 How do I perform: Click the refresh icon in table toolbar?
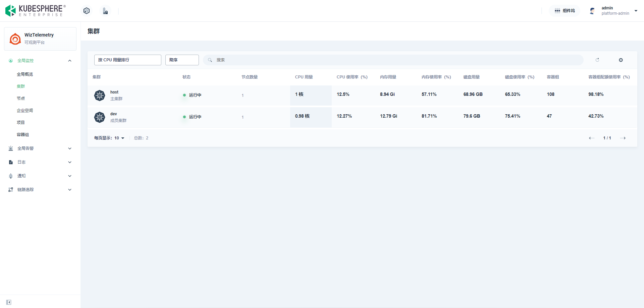pos(597,60)
